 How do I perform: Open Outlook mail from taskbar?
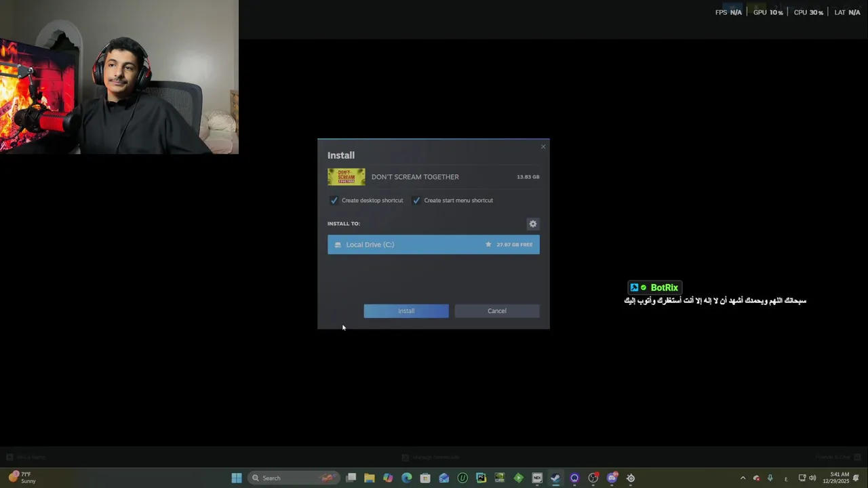click(x=444, y=478)
